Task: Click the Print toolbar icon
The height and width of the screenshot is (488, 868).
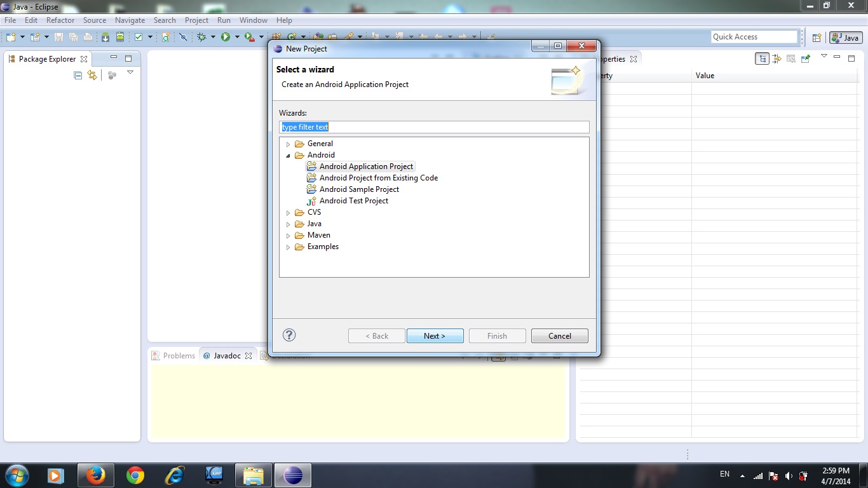Action: tap(88, 37)
